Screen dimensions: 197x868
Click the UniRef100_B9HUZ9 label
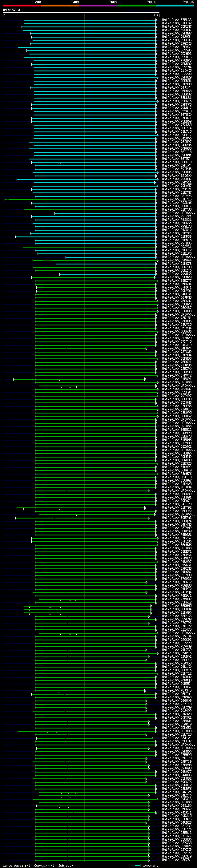click(177, 77)
